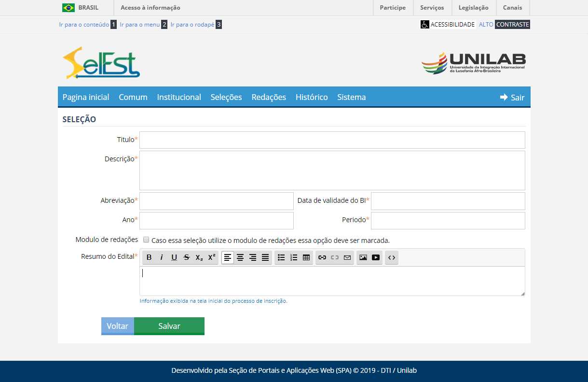Insert a numbered list in the editor
The height and width of the screenshot is (382, 588).
294,257
